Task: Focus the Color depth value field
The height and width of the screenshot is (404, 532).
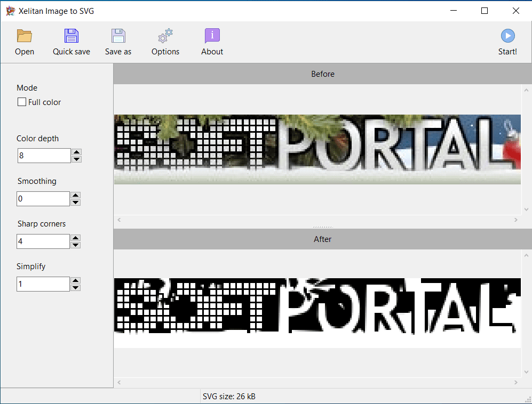Action: (x=44, y=156)
